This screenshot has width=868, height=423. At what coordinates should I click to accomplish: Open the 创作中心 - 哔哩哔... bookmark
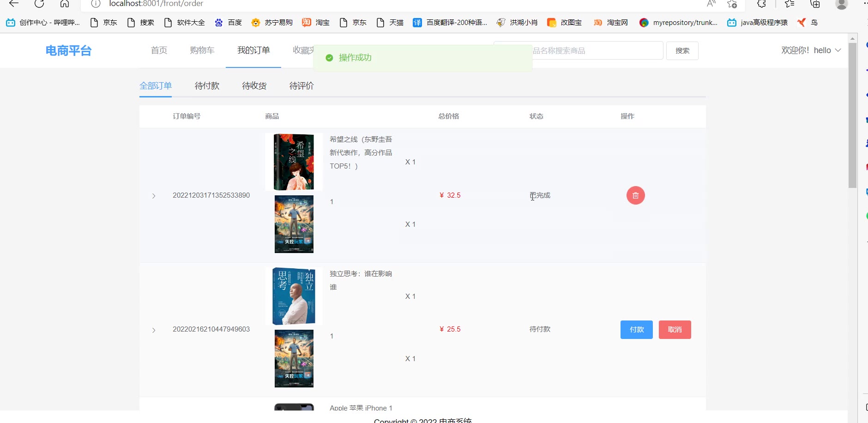click(x=43, y=23)
